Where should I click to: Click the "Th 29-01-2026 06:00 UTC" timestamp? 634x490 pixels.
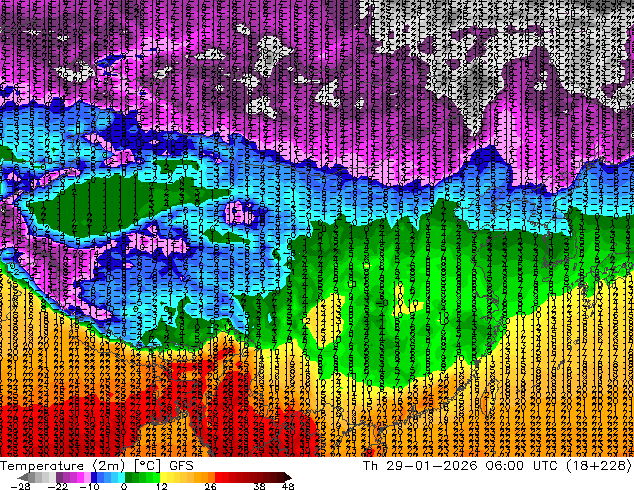462,466
